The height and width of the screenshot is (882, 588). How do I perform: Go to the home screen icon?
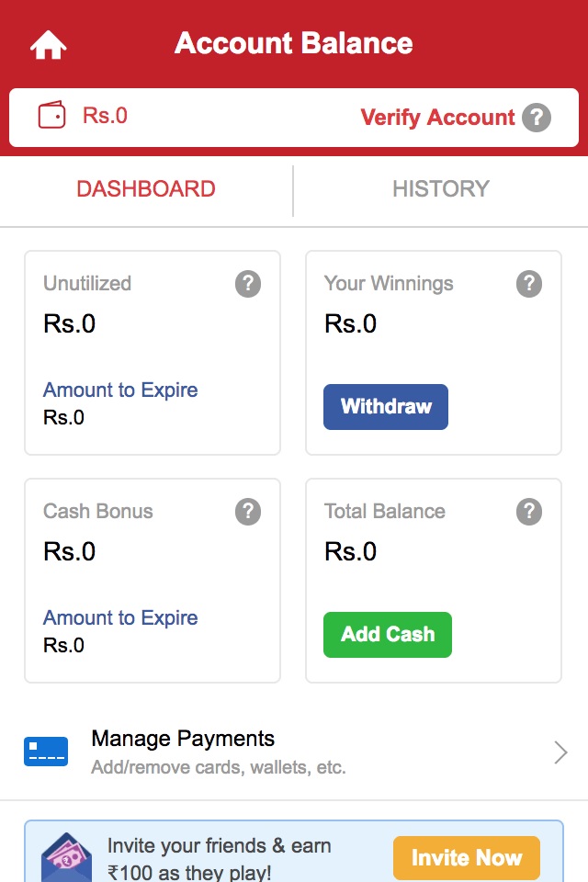[x=48, y=44]
